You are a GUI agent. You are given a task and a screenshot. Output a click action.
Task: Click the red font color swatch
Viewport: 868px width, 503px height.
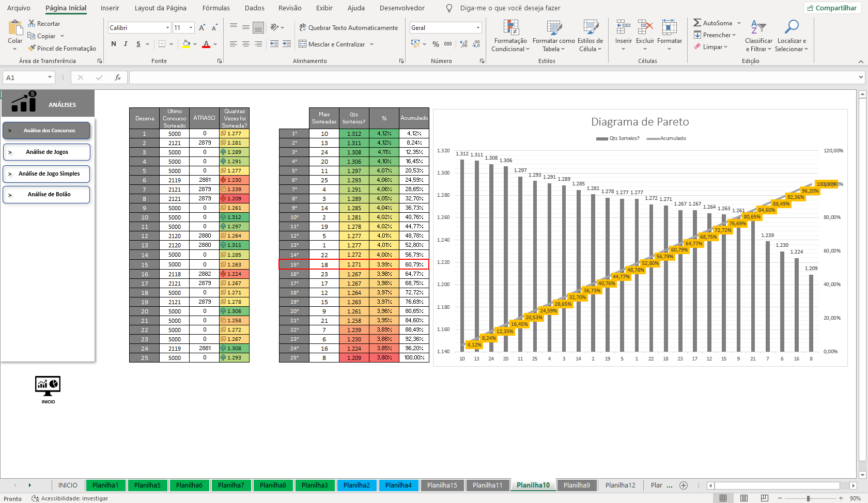coord(206,44)
